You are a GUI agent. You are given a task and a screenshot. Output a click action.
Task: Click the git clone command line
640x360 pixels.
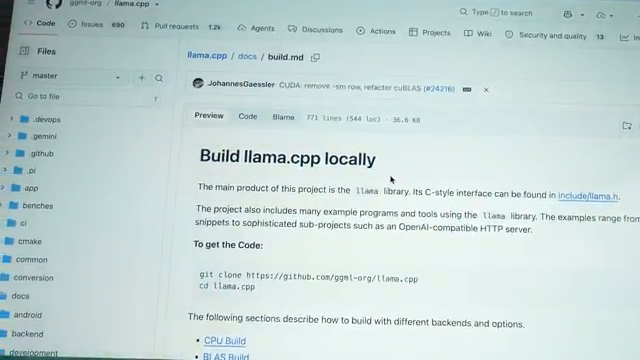[309, 277]
